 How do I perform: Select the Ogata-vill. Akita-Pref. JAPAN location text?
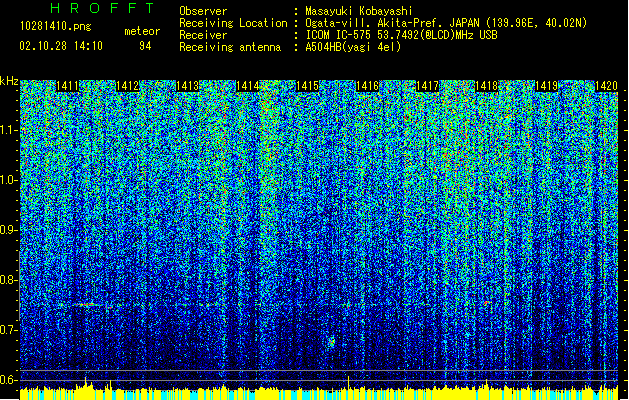[446, 23]
